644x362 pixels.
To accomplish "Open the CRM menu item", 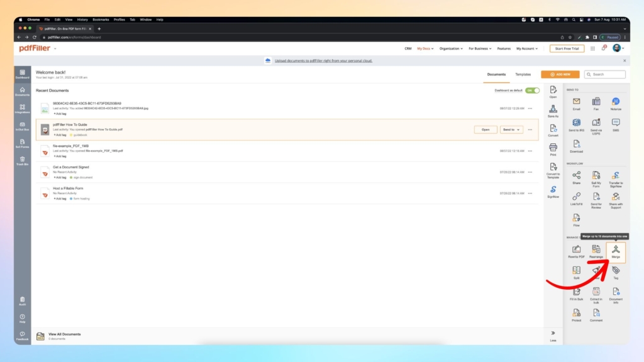I will tap(408, 48).
